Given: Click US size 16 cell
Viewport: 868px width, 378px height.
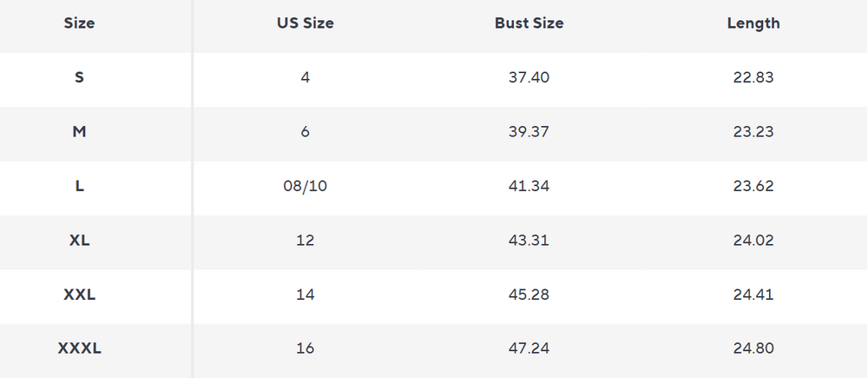Looking at the screenshot, I should click(305, 348).
